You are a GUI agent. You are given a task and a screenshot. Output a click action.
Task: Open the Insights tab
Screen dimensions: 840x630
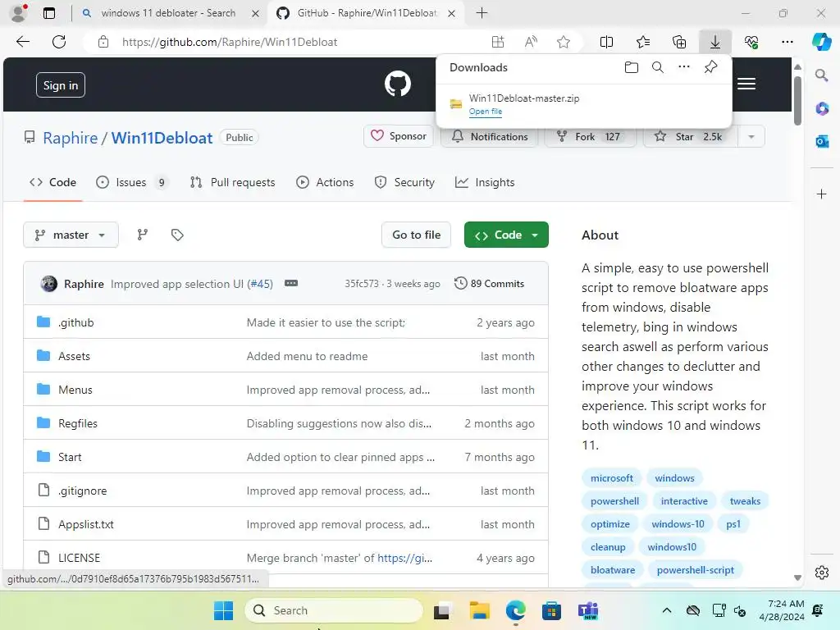485,182
